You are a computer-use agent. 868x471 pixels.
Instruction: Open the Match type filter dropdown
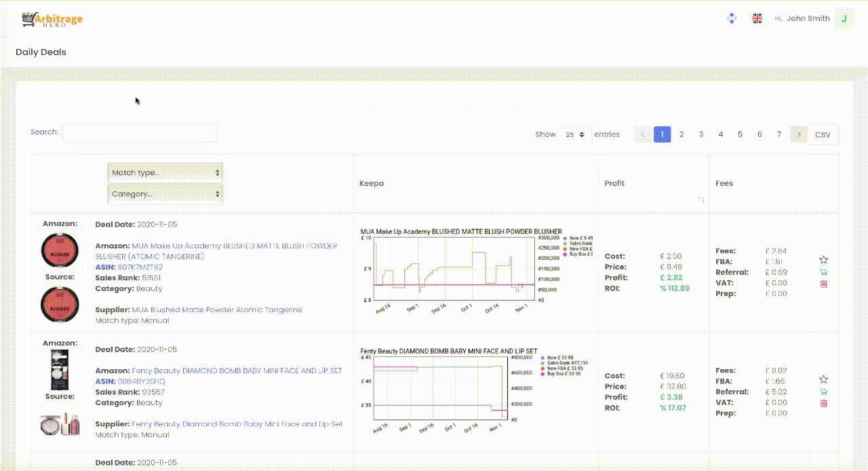[x=165, y=172]
